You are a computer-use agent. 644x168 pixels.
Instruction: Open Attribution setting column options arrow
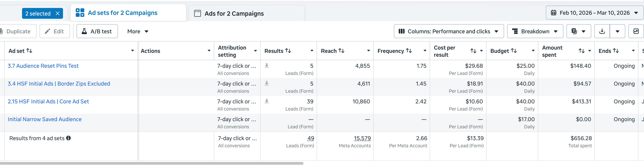[256, 51]
